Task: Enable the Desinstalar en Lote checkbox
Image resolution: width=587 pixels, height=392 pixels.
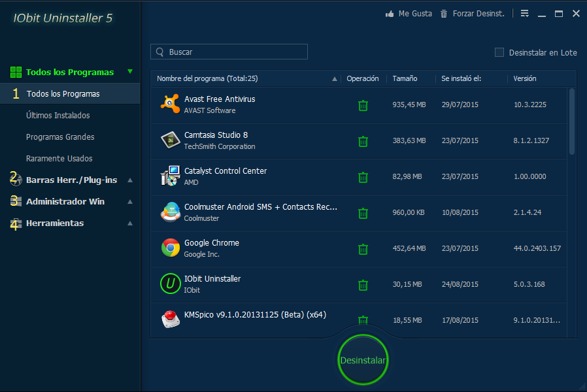Action: pyautogui.click(x=499, y=52)
